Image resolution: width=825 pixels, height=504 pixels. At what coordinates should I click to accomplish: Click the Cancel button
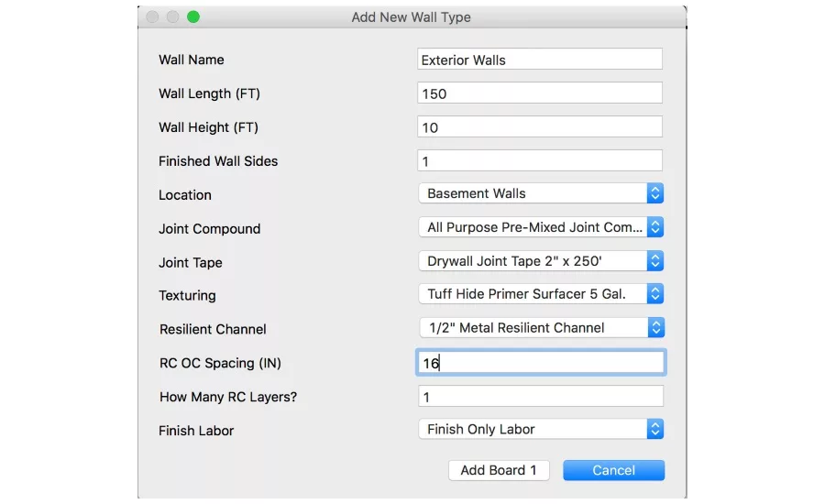point(613,470)
